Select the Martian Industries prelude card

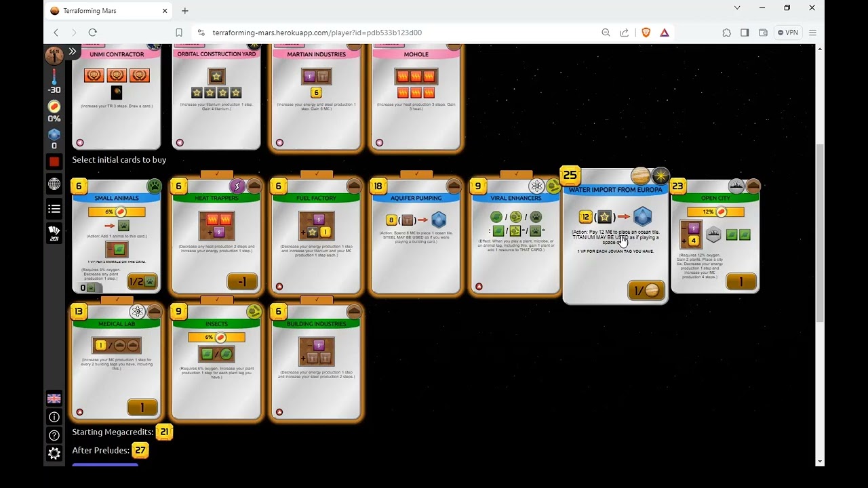pos(317,97)
